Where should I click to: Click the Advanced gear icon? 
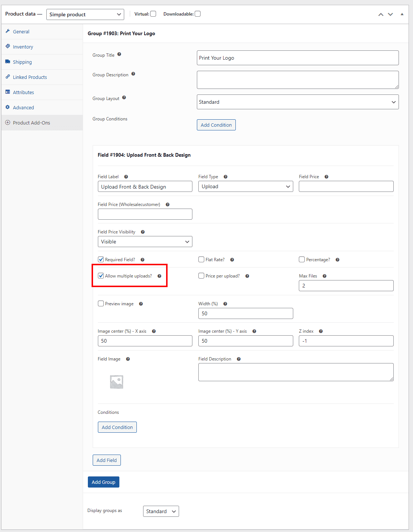coord(8,107)
